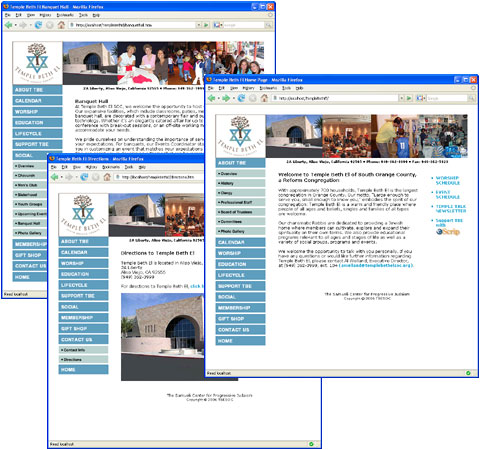This screenshot has width=480, height=450.
Task: Click green status icon in Directions window
Action: pyautogui.click(x=311, y=444)
